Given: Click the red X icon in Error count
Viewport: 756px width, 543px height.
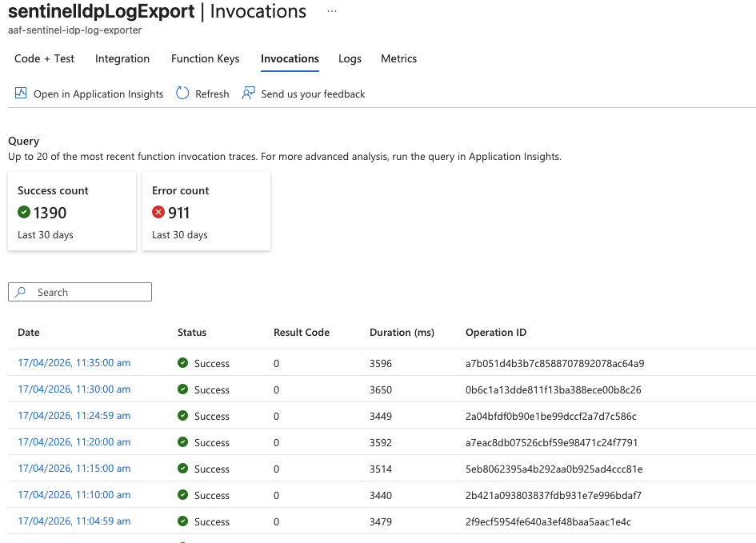Looking at the screenshot, I should [x=158, y=213].
